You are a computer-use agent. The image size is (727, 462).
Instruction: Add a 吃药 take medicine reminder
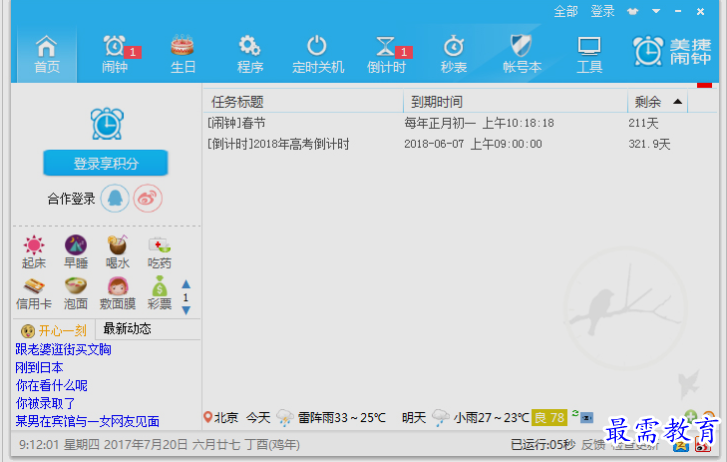pos(159,252)
